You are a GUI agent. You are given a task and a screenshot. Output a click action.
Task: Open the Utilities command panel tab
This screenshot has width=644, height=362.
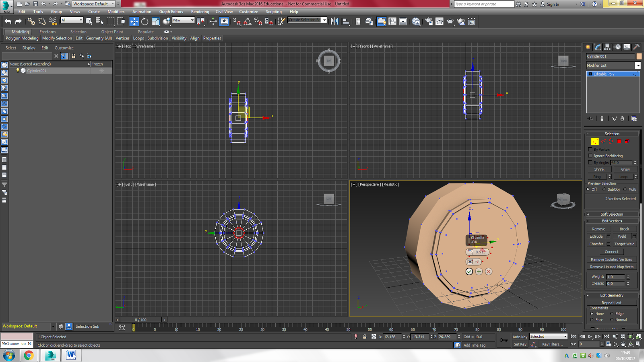pos(636,47)
